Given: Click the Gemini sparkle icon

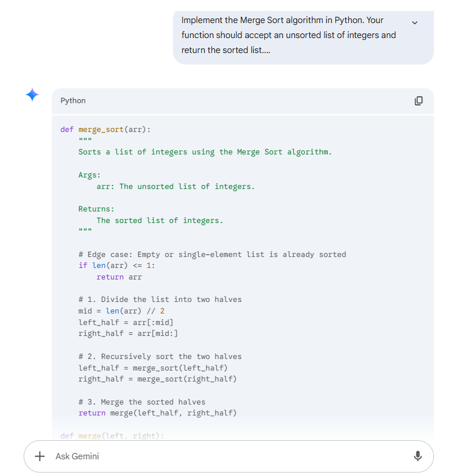Looking at the screenshot, I should pos(32,95).
